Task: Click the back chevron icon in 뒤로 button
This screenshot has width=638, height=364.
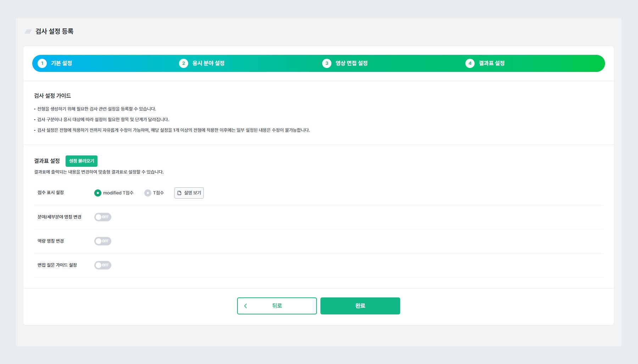Action: (245, 306)
